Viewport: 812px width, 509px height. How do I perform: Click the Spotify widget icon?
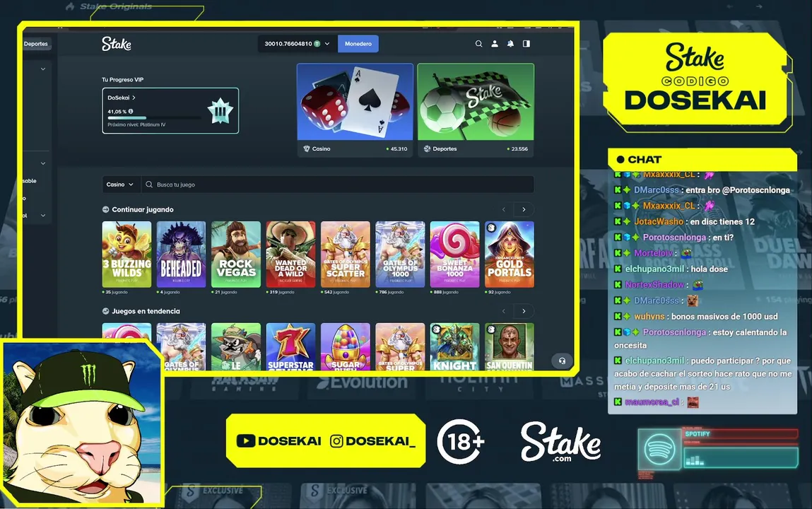pos(659,448)
